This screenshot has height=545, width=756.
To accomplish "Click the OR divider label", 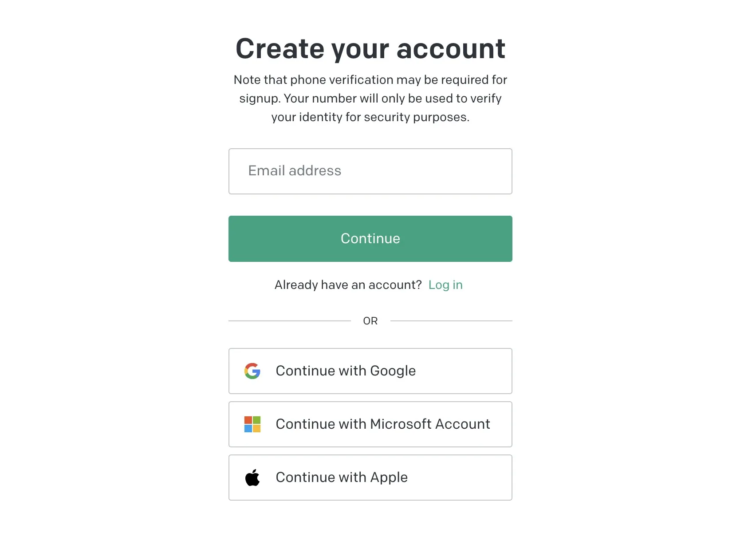I will tap(370, 320).
